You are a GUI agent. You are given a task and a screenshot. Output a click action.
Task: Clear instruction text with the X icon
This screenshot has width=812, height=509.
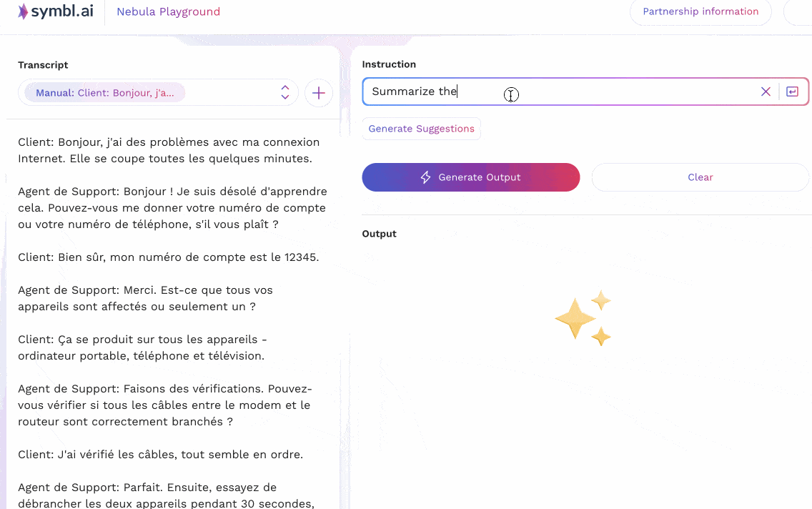[766, 92]
